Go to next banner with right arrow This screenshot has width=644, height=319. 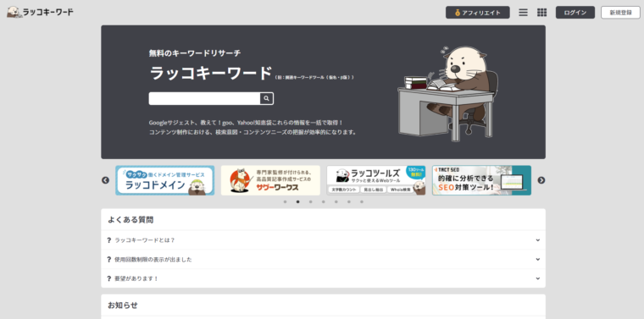541,180
